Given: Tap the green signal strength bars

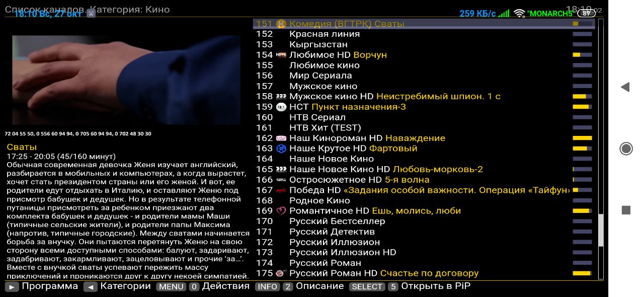Looking at the screenshot, I should pyautogui.click(x=504, y=14).
